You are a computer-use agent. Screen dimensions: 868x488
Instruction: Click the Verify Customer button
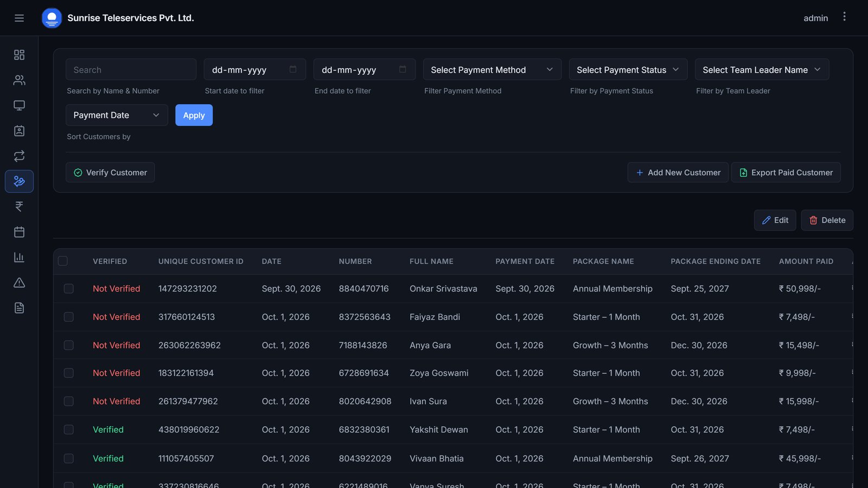click(110, 172)
